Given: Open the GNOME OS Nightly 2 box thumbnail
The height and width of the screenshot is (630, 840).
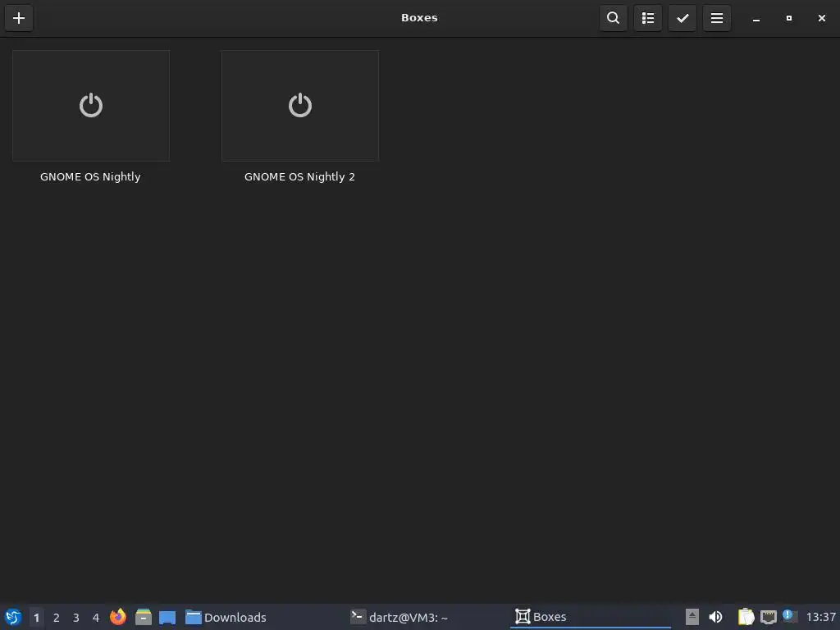Looking at the screenshot, I should 300,106.
